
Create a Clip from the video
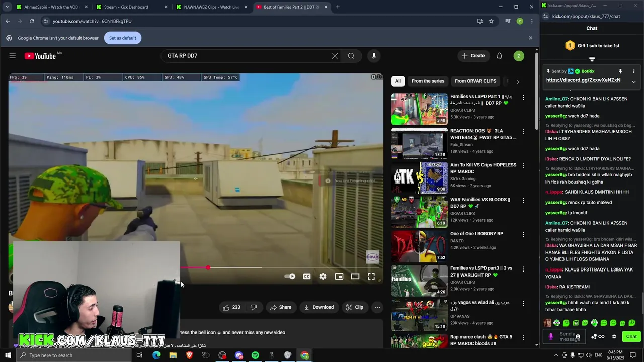coord(355,307)
